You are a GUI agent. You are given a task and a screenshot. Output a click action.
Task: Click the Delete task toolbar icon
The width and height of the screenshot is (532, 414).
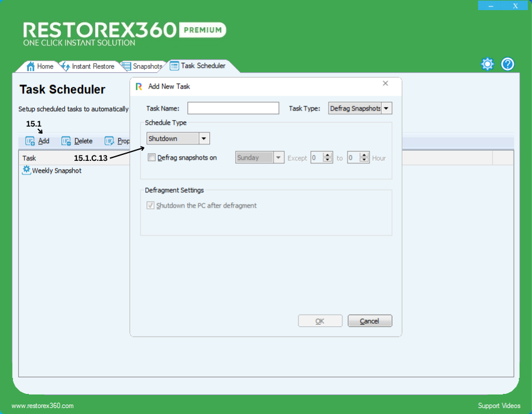click(x=66, y=141)
